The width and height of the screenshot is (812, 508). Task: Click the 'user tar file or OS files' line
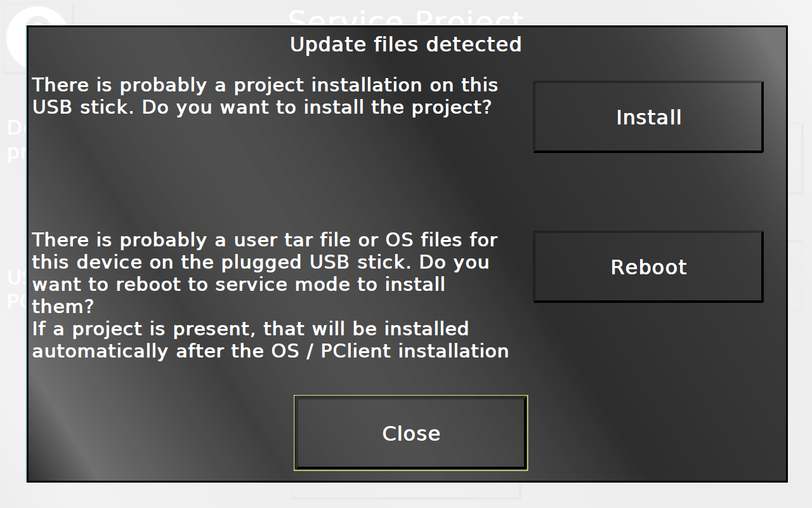point(265,240)
